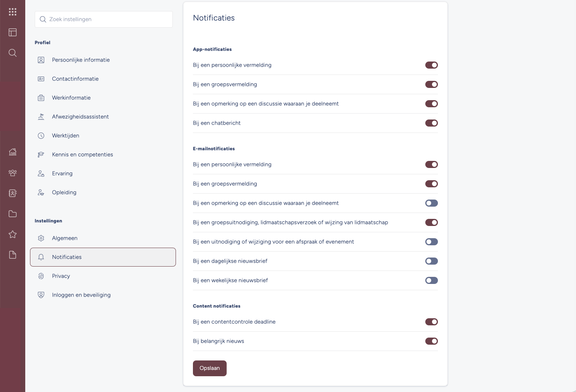The image size is (576, 392).
Task: Enable email toggle for dagelijkse nieuwsbrief
Action: click(432, 261)
